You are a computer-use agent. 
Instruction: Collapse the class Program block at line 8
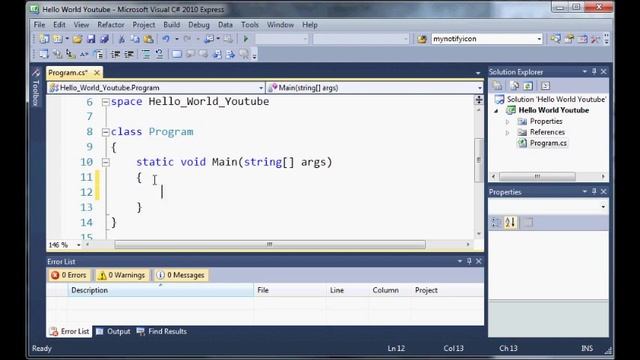(105, 132)
